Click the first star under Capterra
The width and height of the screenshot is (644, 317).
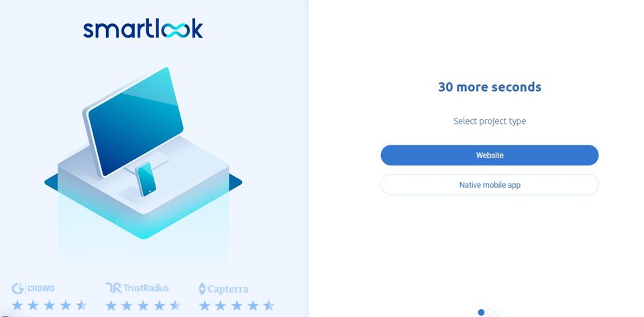coord(205,305)
